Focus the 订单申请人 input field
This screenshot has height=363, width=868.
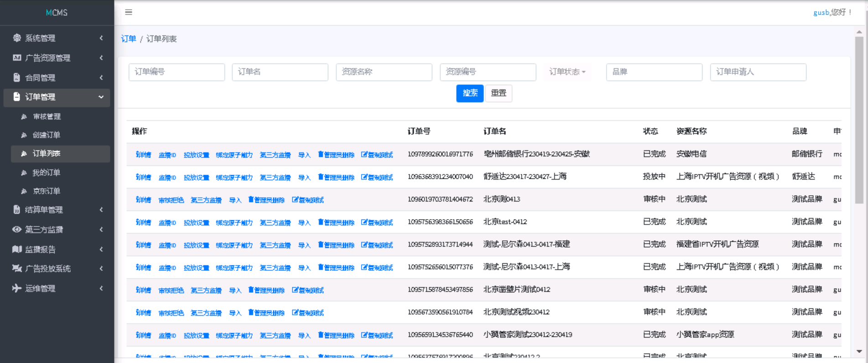758,72
